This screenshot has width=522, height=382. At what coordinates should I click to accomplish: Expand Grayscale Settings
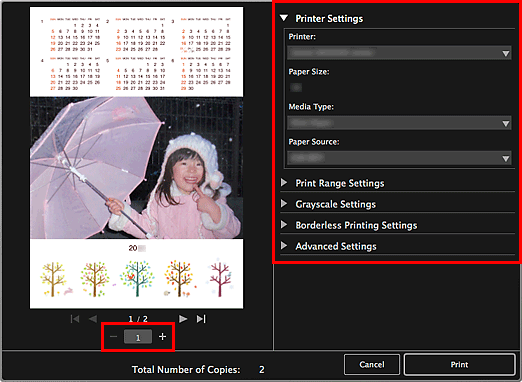pyautogui.click(x=284, y=204)
